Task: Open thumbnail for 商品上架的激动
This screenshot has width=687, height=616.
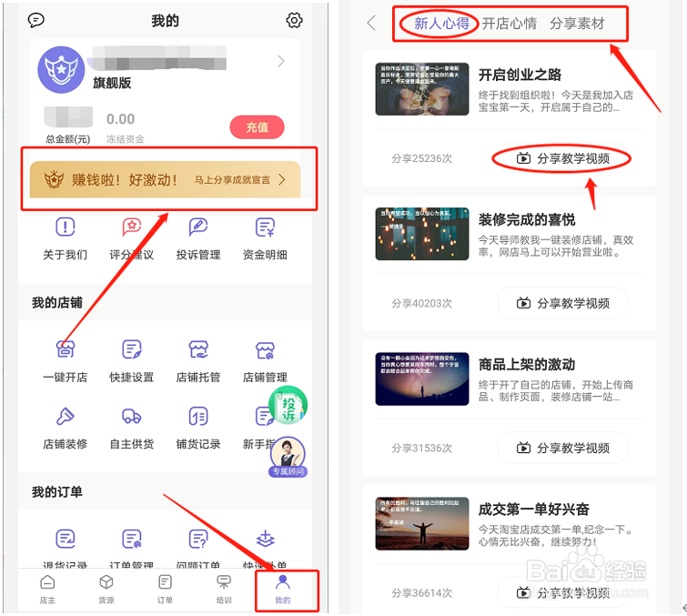Action: click(422, 379)
